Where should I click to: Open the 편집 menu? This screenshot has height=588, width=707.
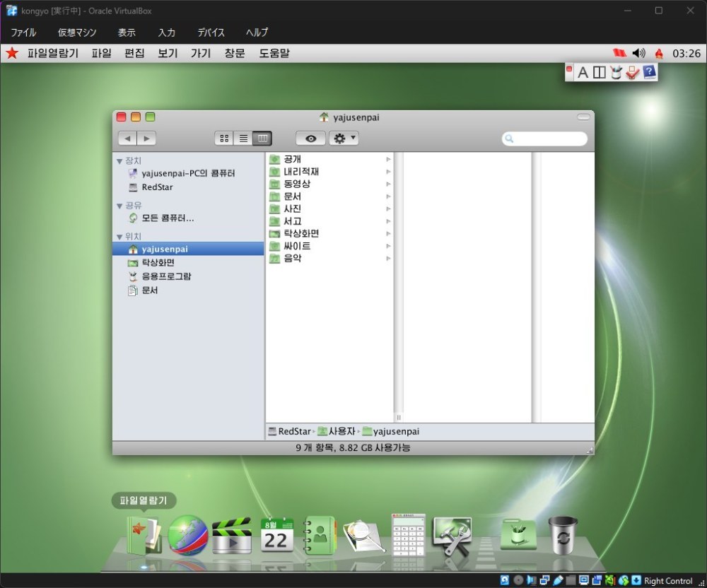pos(134,53)
